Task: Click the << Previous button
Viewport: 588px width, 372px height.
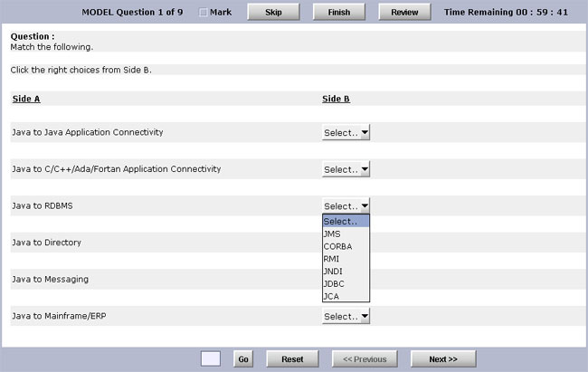Action: click(x=365, y=358)
